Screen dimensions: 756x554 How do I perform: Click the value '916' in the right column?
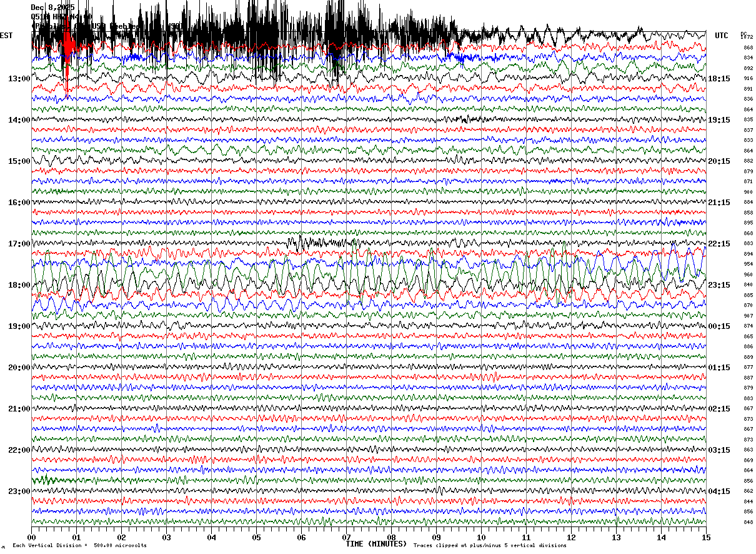pyautogui.click(x=748, y=79)
